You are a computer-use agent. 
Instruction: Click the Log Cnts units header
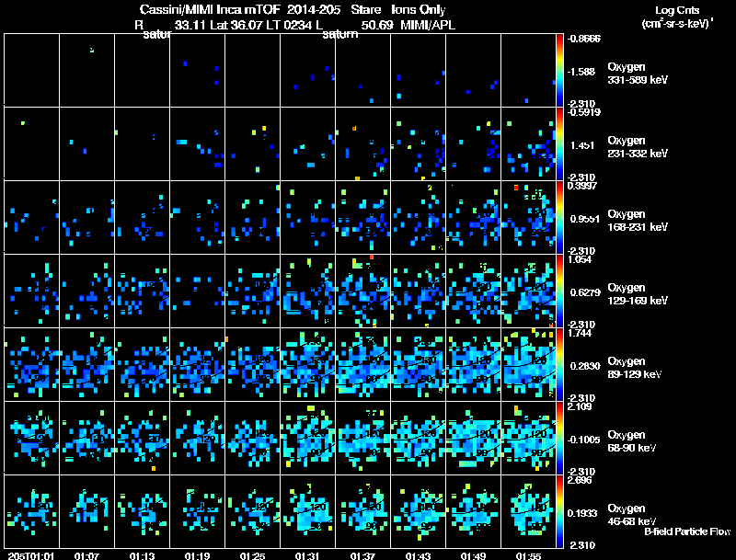677,17
